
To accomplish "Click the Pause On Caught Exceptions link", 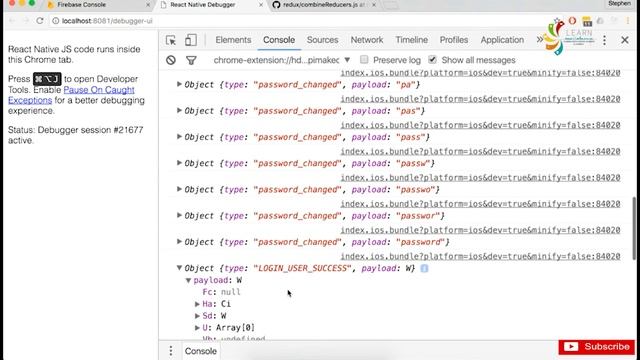I will (x=71, y=95).
